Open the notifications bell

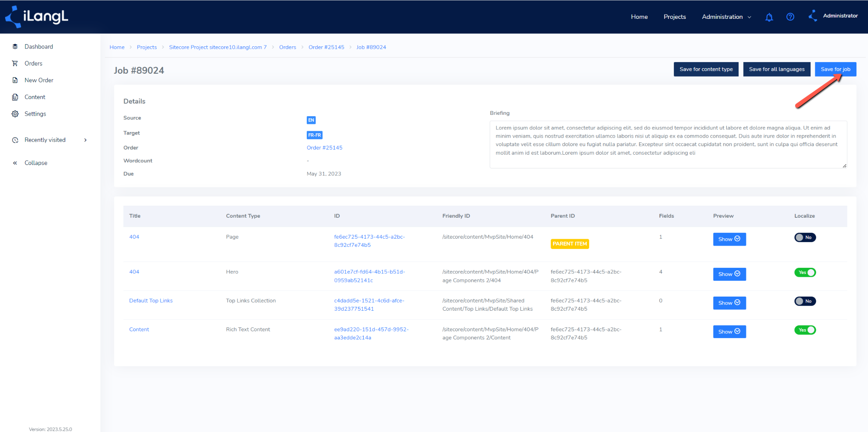coord(769,17)
